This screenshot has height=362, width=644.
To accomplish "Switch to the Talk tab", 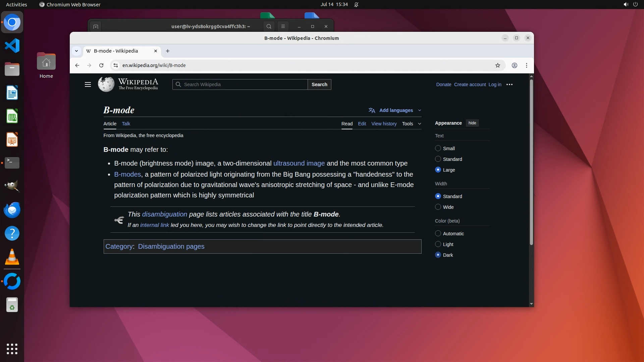I will [x=126, y=124].
